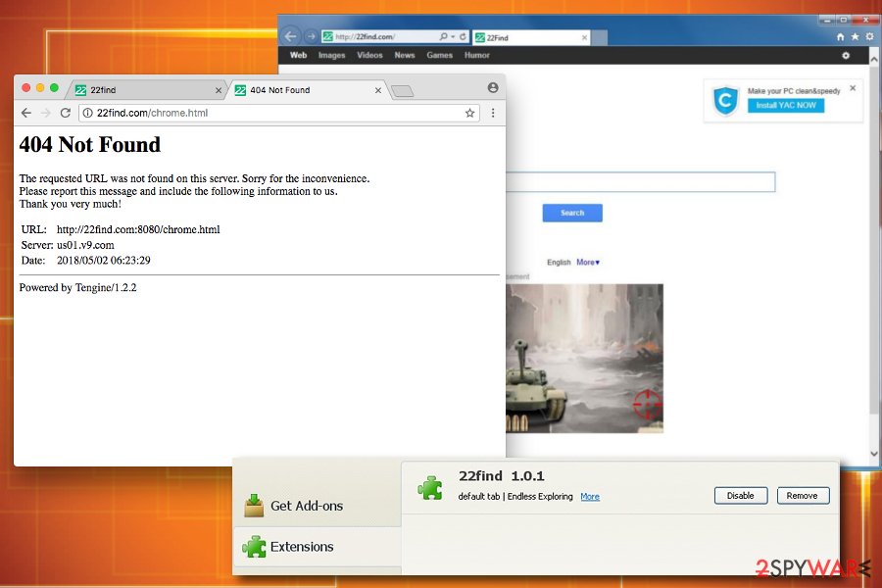
Task: Switch to the 22find Chrome tab
Action: (x=147, y=90)
